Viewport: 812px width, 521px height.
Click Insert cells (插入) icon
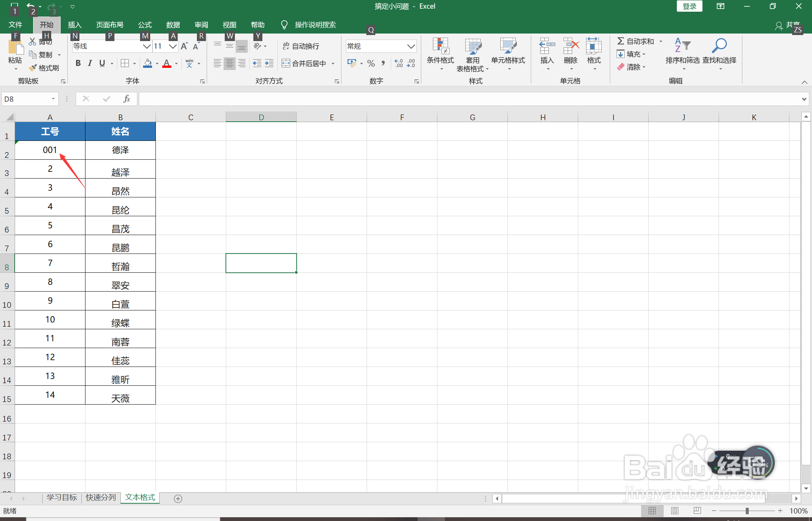click(x=547, y=46)
